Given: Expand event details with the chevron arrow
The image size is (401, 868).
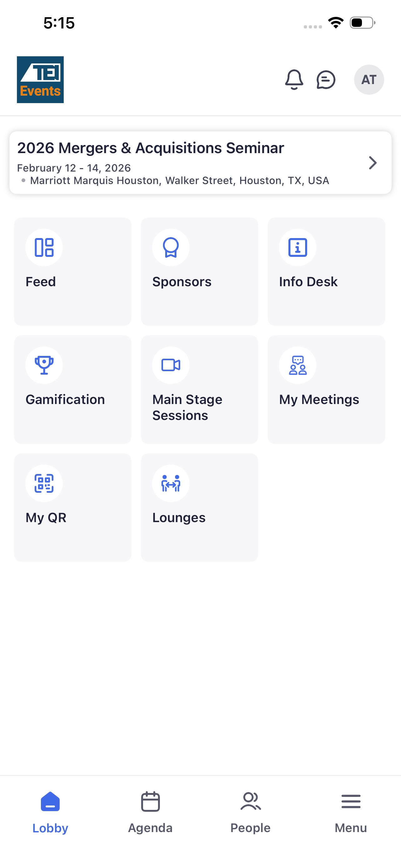Looking at the screenshot, I should (372, 163).
